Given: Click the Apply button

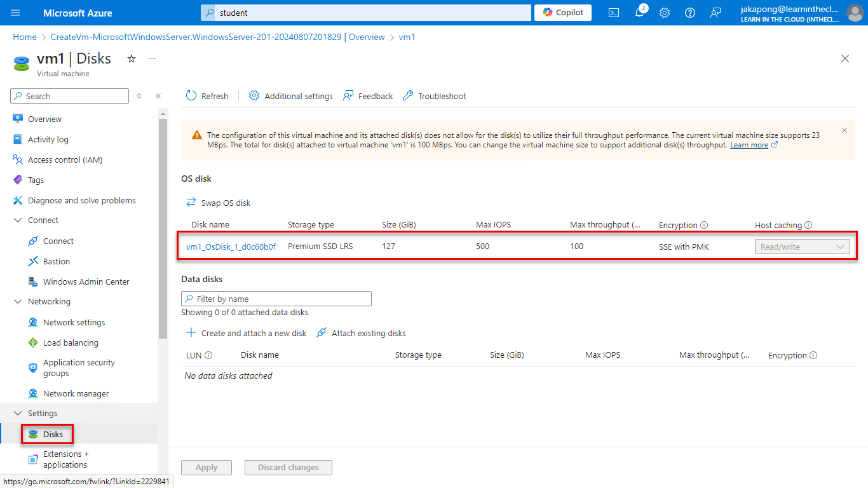Looking at the screenshot, I should pos(207,468).
